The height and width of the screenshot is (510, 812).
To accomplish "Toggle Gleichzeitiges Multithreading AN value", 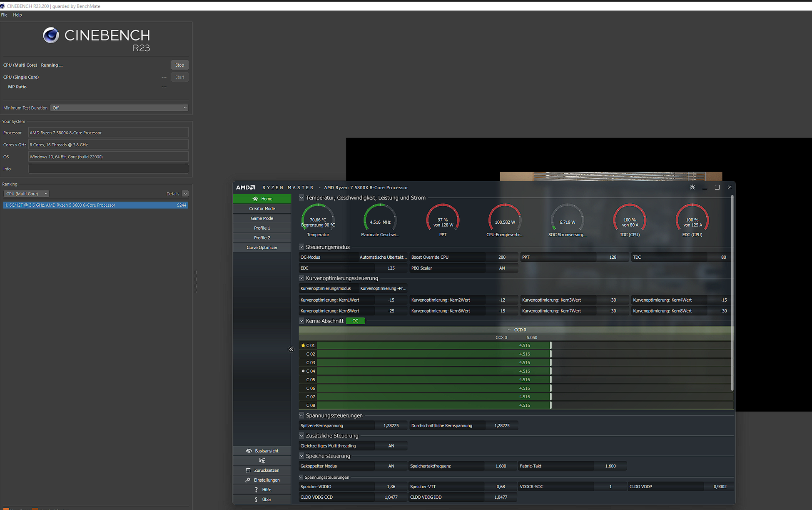I will tap(391, 446).
